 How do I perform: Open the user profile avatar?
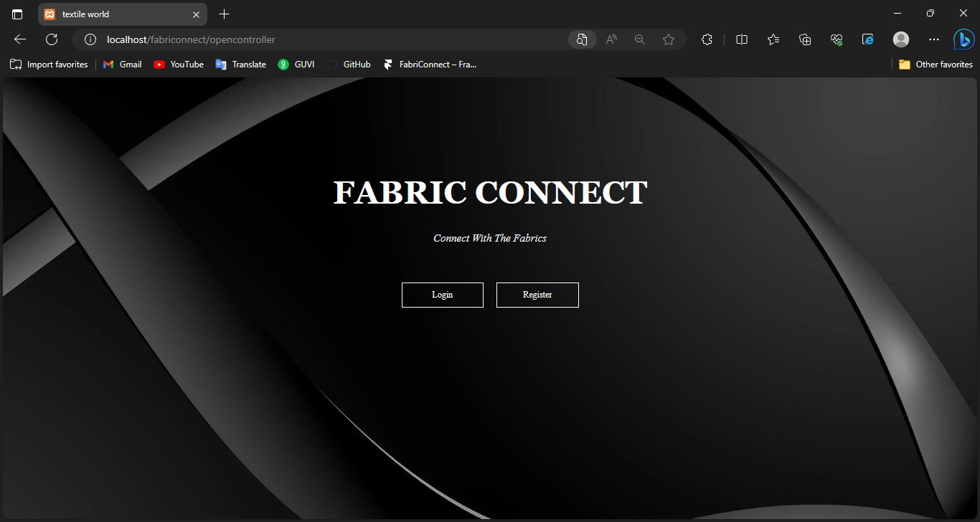point(901,39)
